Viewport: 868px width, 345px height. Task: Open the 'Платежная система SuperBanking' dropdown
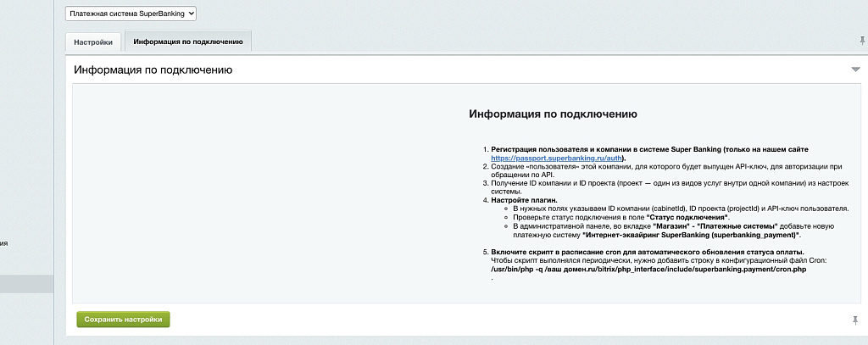tap(131, 14)
